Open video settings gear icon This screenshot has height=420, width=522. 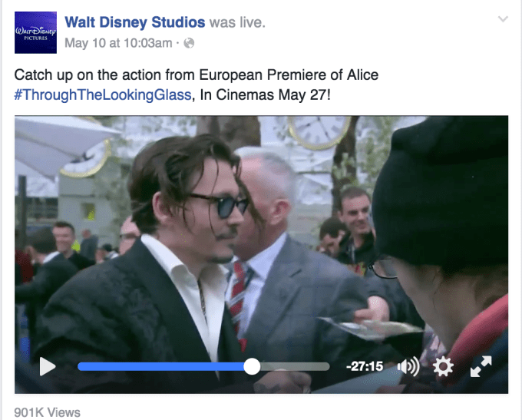443,366
